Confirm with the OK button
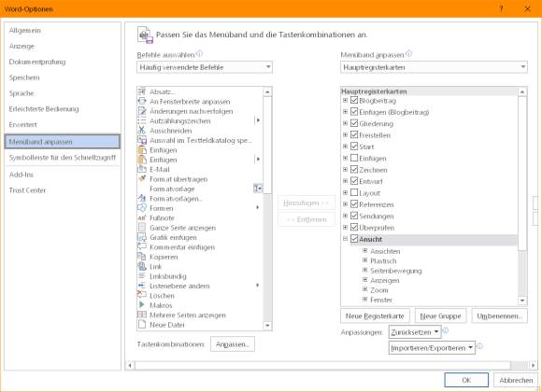Screen dimensions: 542x392 [466, 380]
